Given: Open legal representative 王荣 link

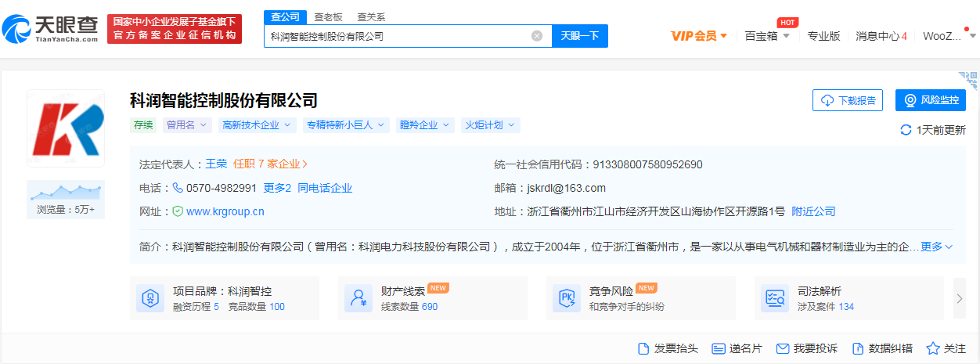Looking at the screenshot, I should 216,164.
